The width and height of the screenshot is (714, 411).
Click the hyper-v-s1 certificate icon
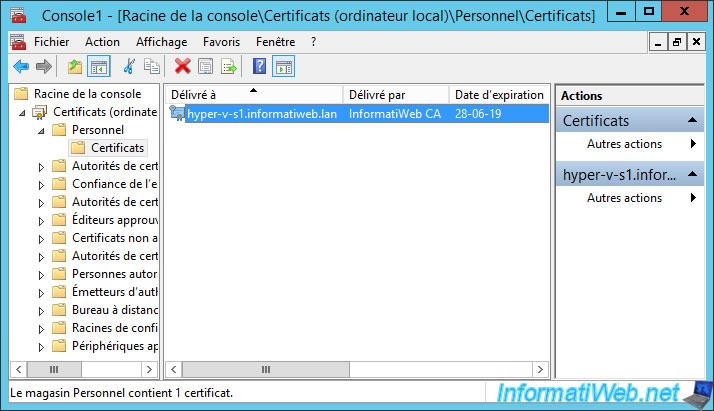coord(177,113)
